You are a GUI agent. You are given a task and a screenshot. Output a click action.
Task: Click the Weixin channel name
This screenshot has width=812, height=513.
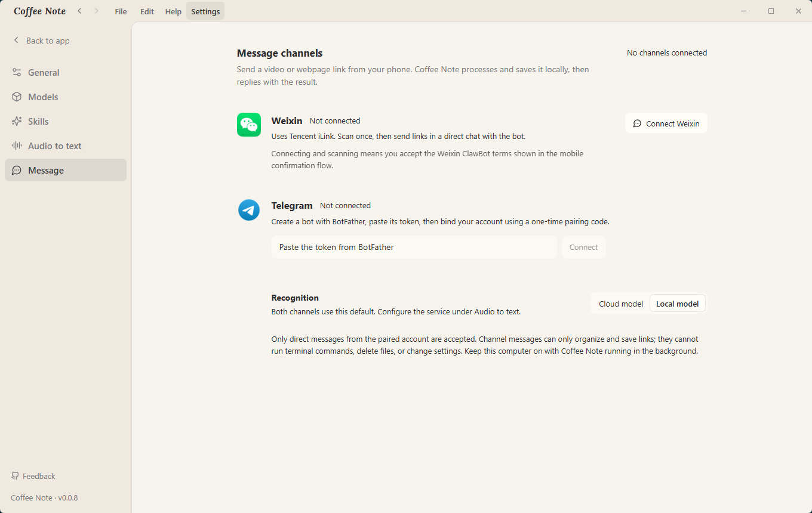click(x=287, y=120)
